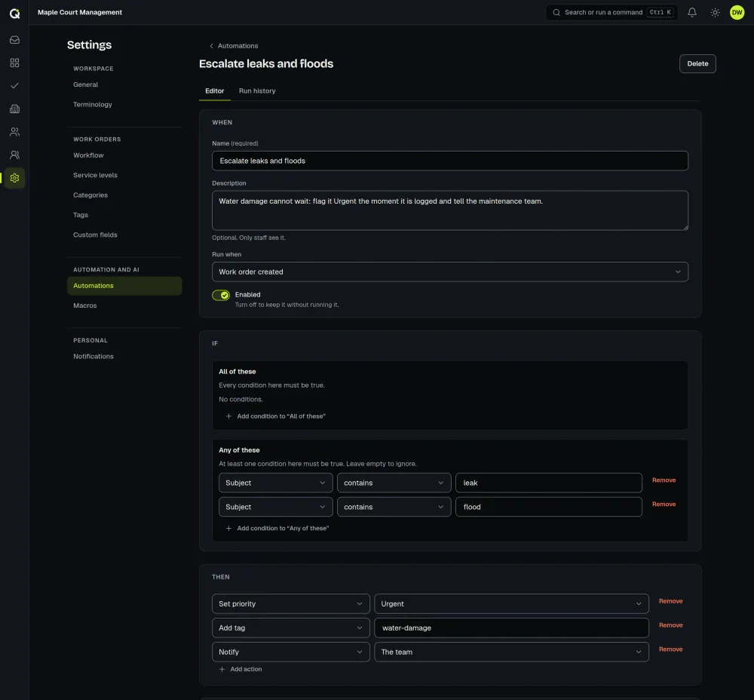Image resolution: width=754 pixels, height=700 pixels.
Task: Open the Subject dropdown in the flood row
Action: (x=275, y=507)
